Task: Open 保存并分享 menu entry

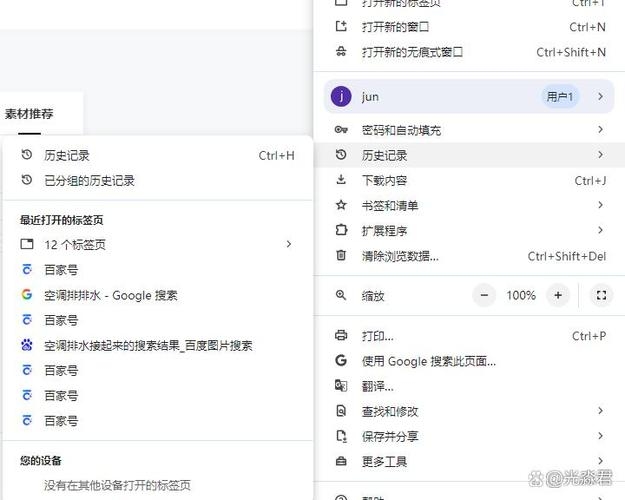Action: [x=470, y=437]
